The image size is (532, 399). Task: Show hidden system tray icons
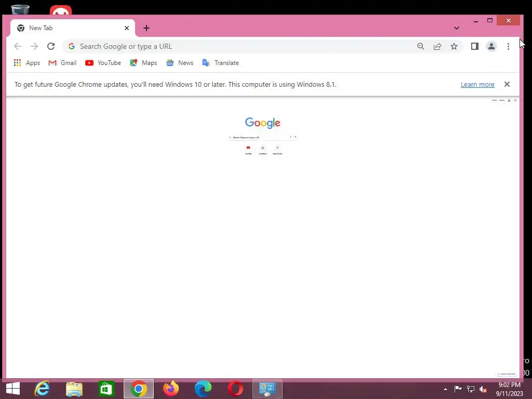pos(445,389)
